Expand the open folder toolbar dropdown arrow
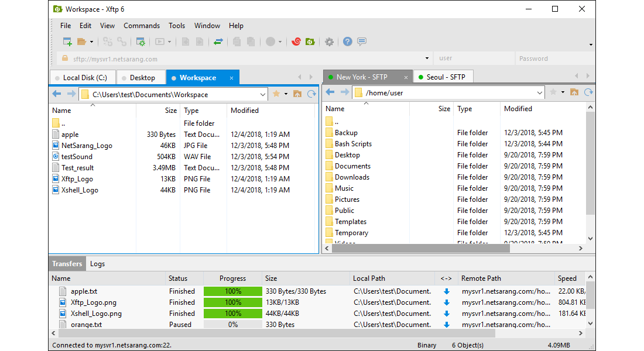Viewport: 644px width, 351px height. (x=91, y=42)
